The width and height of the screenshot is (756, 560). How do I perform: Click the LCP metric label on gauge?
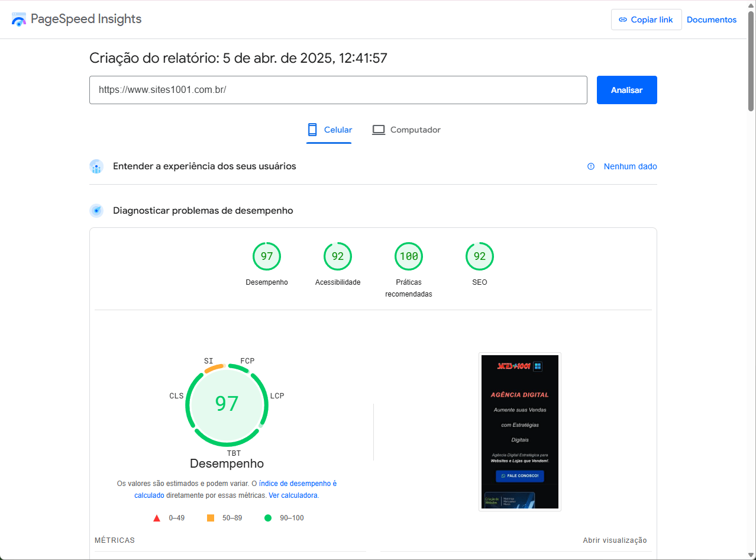277,396
